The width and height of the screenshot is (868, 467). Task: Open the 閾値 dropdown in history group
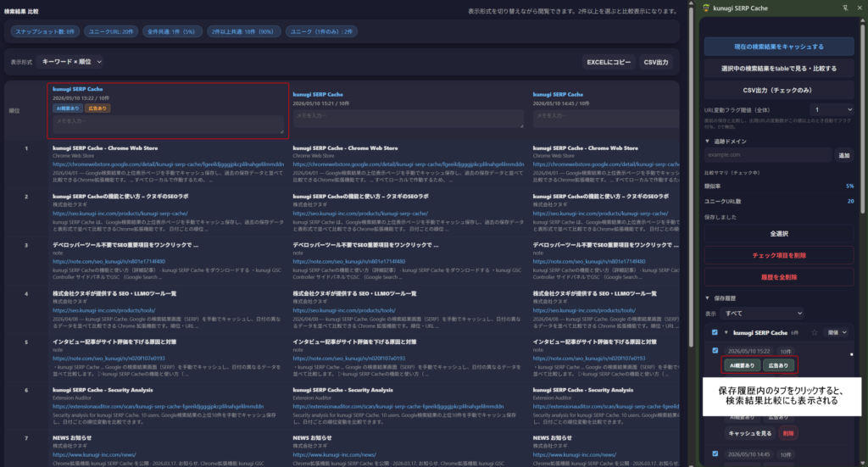tap(837, 332)
